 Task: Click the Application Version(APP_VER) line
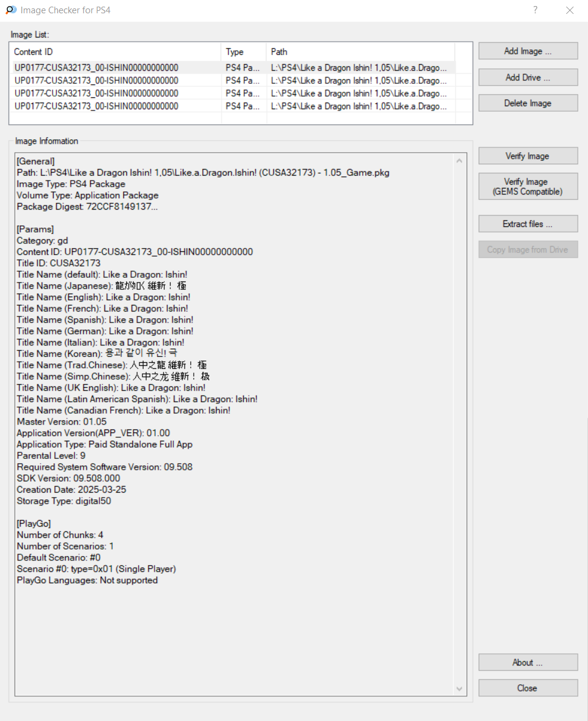[x=94, y=433]
